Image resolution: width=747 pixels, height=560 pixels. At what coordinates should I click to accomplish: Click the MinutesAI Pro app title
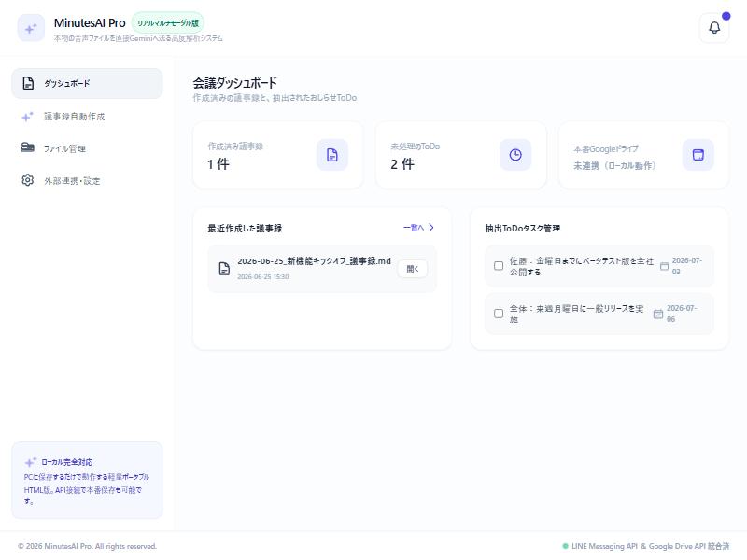pyautogui.click(x=90, y=22)
